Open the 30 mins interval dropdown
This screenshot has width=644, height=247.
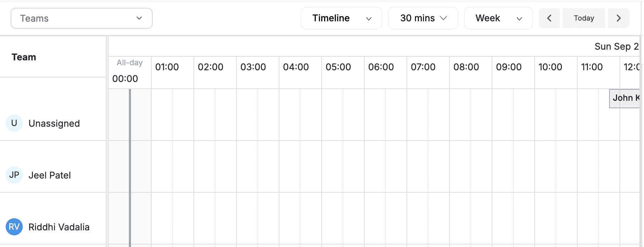pyautogui.click(x=422, y=18)
